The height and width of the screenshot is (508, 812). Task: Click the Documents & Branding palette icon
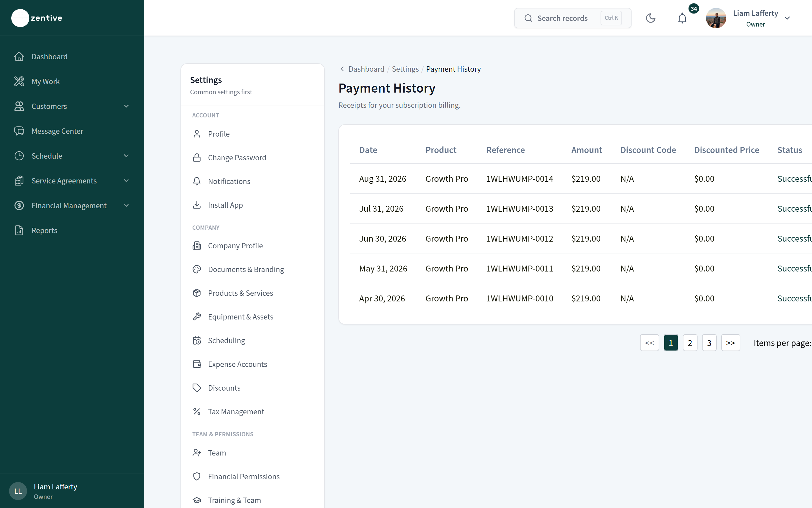pos(197,270)
